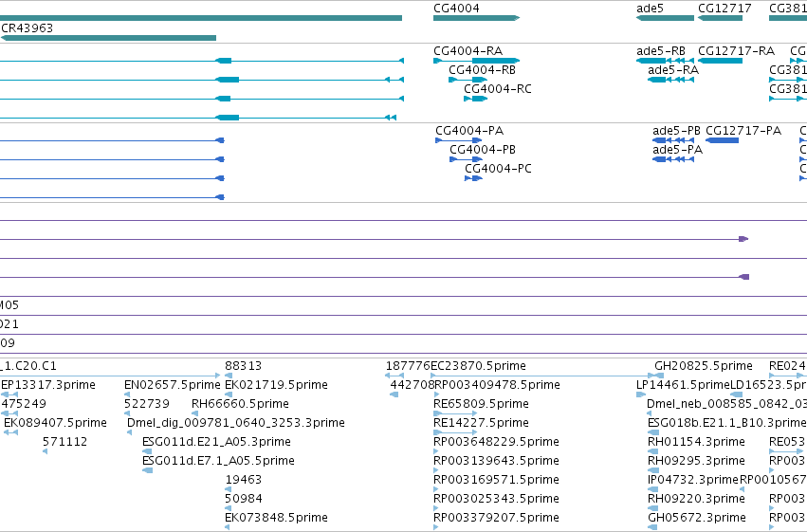The height and width of the screenshot is (532, 807).
Task: Click the IP04732.3prime EST
Action: 652,489
